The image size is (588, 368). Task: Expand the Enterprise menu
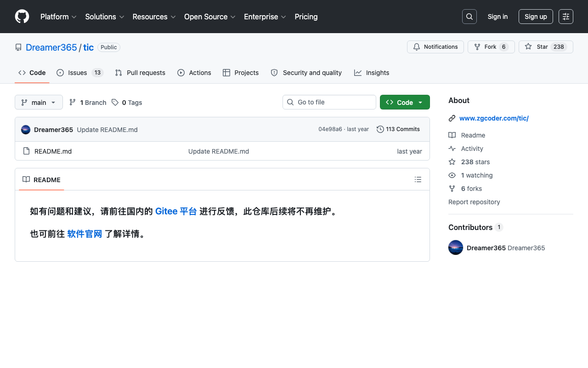[265, 17]
